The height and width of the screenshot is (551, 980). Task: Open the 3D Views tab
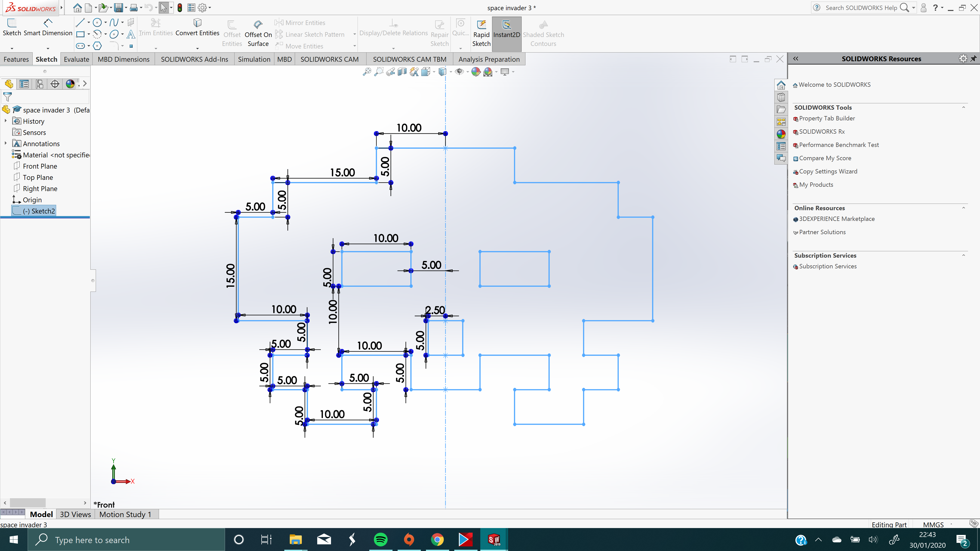(75, 514)
